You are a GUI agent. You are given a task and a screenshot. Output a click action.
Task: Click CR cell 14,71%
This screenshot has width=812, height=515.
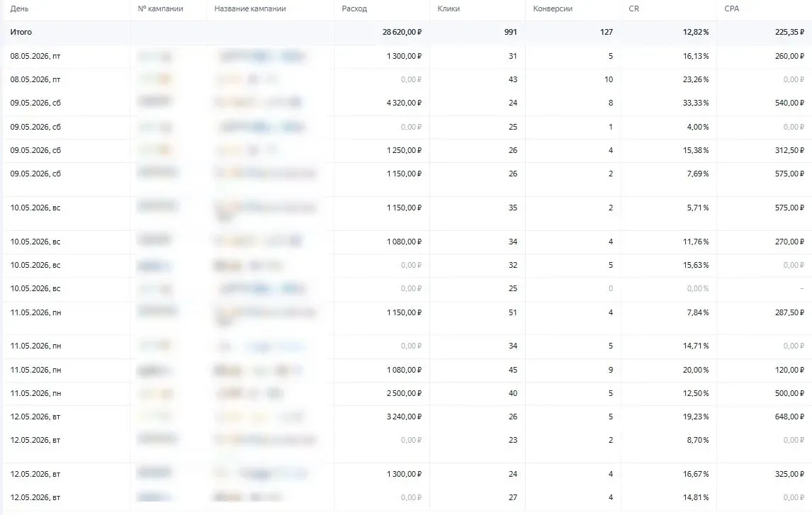pyautogui.click(x=696, y=346)
